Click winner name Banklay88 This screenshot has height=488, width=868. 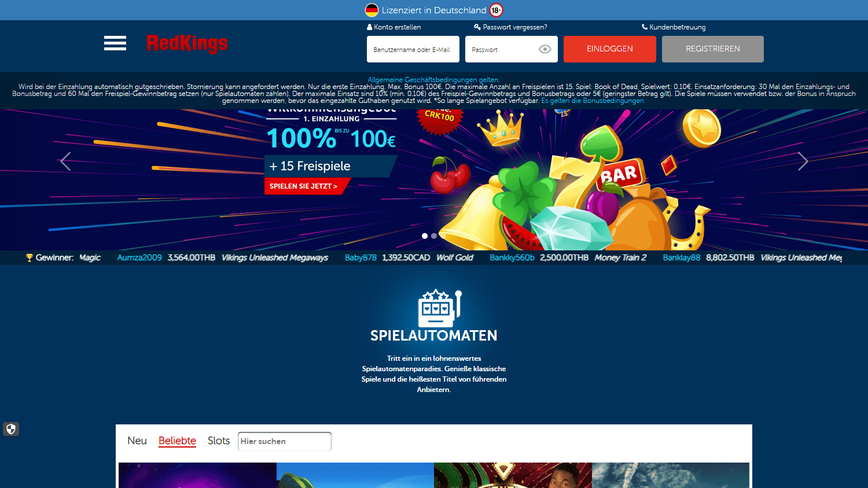pyautogui.click(x=682, y=258)
